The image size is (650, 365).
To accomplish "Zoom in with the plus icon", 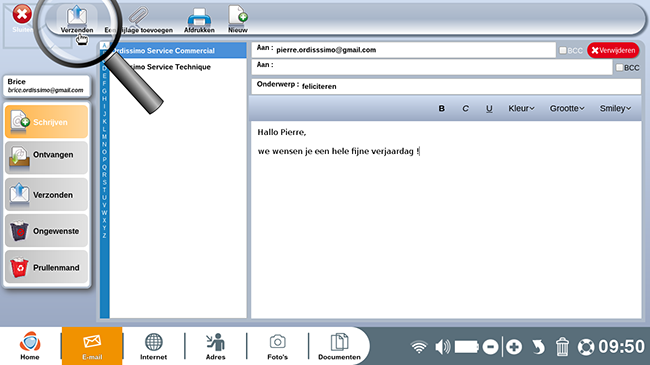I will (514, 347).
